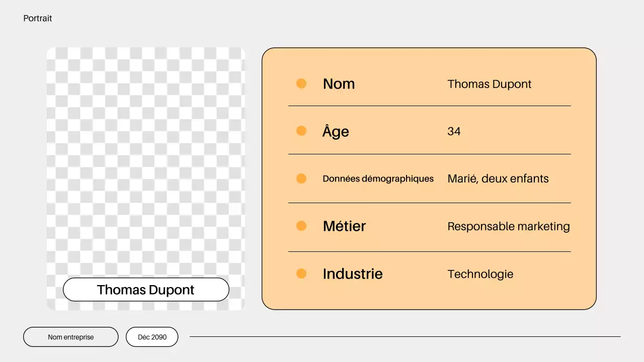Click the orange persona info card
The width and height of the screenshot is (644, 362).
(429, 178)
